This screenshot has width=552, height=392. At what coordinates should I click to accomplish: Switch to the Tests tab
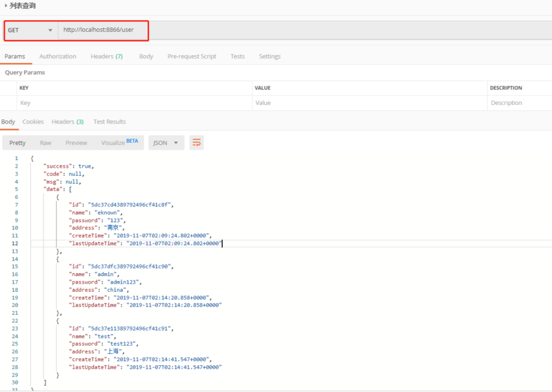(x=237, y=57)
